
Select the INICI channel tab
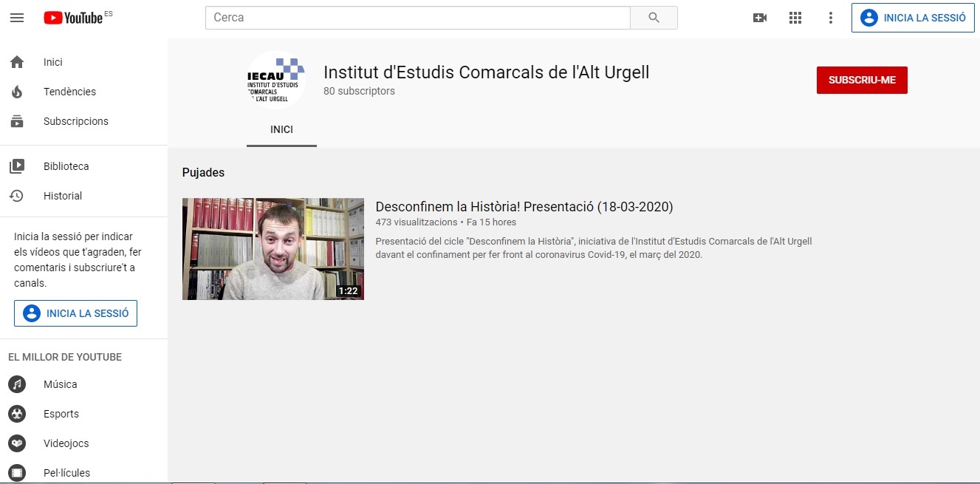click(x=281, y=130)
